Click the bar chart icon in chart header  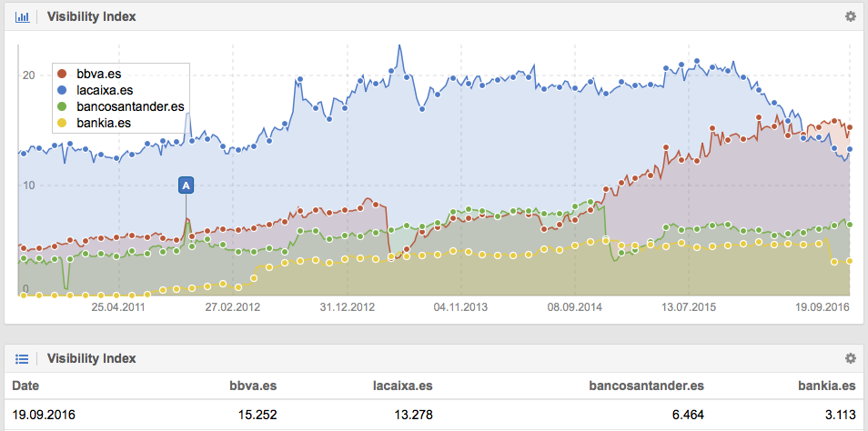point(23,16)
